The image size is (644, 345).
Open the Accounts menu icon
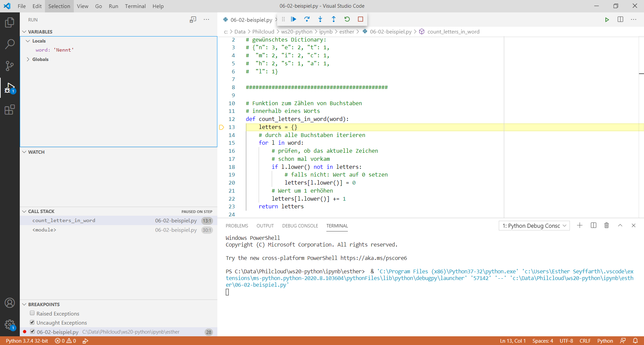point(10,303)
